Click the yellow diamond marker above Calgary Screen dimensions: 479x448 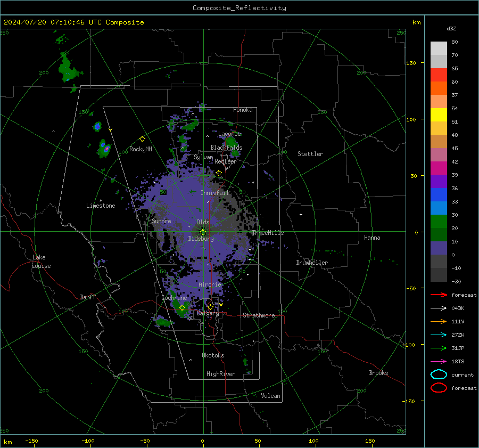tap(210, 307)
